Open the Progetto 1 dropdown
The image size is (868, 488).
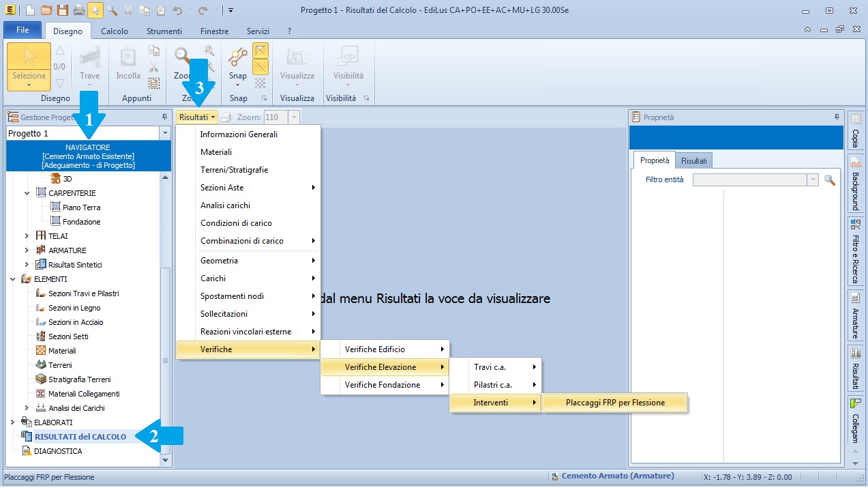tap(164, 133)
